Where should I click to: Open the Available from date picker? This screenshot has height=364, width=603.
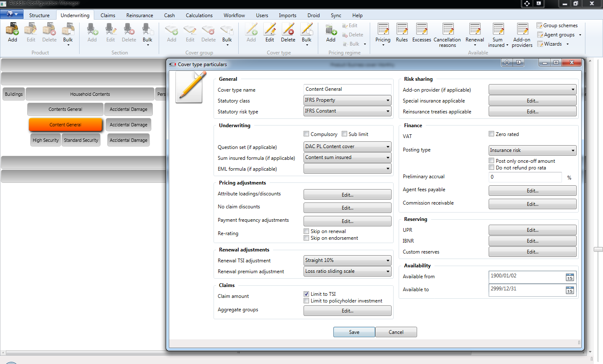(569, 277)
